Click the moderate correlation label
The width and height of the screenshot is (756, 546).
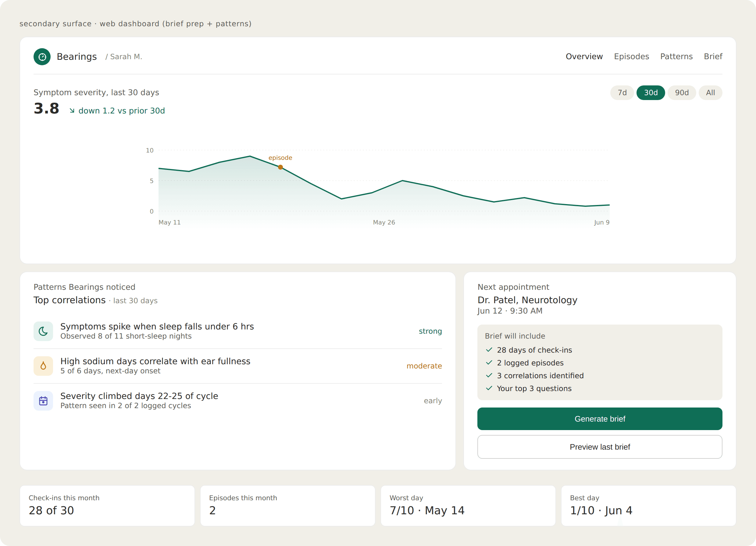[424, 366]
